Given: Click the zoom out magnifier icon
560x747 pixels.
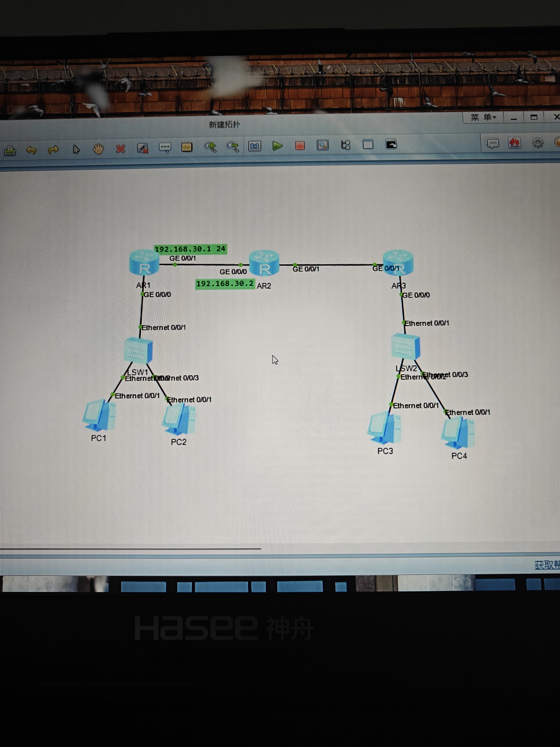Looking at the screenshot, I should point(233,146).
